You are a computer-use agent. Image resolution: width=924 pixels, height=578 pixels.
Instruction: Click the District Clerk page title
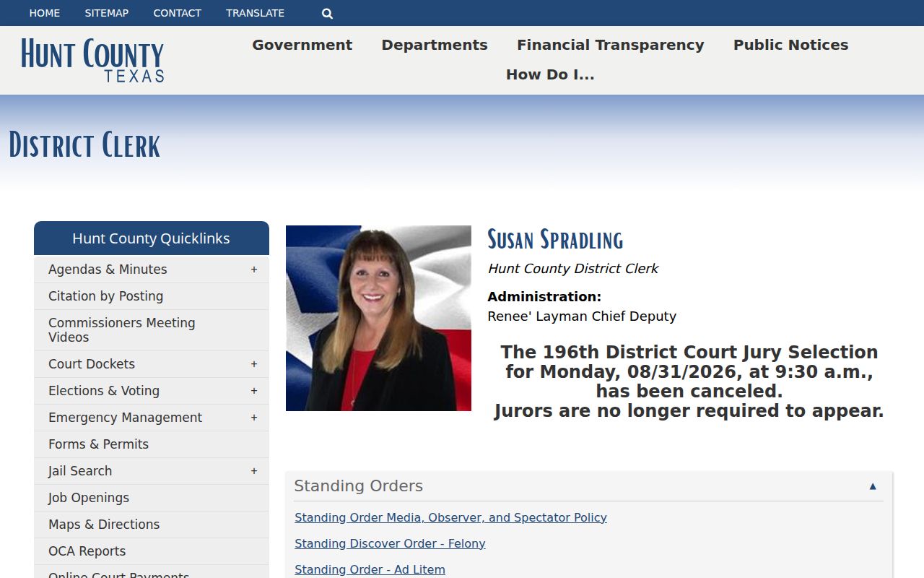coord(84,145)
